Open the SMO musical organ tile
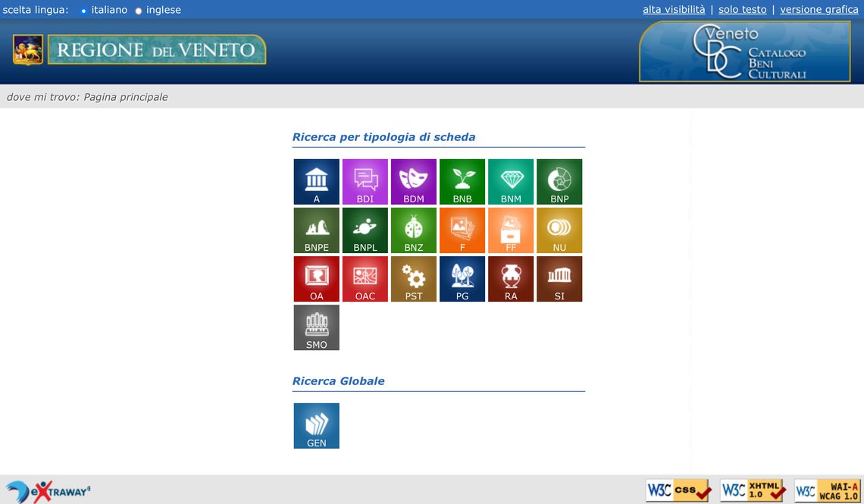 pyautogui.click(x=316, y=327)
